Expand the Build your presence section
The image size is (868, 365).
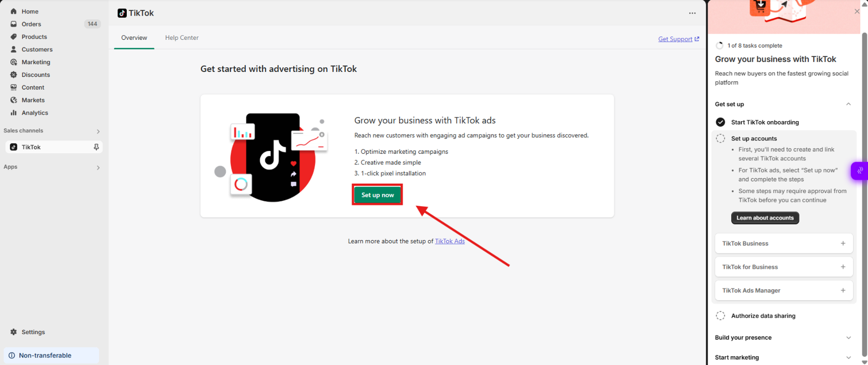tap(849, 338)
